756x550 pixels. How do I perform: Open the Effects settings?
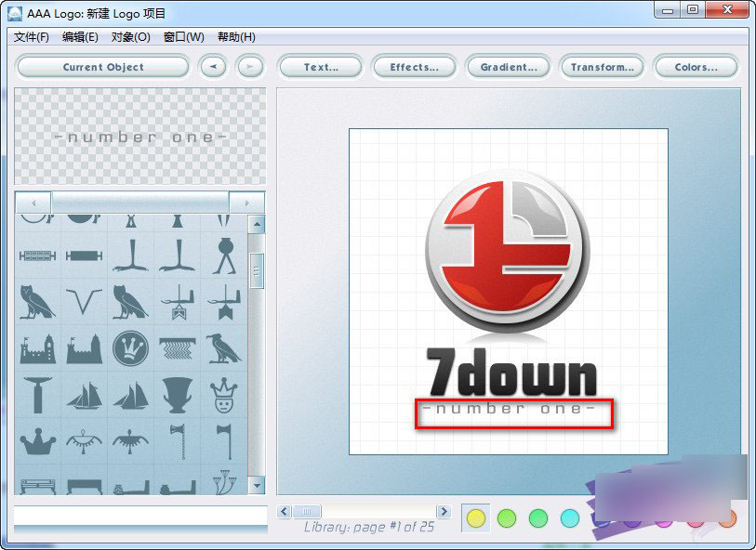[x=413, y=66]
